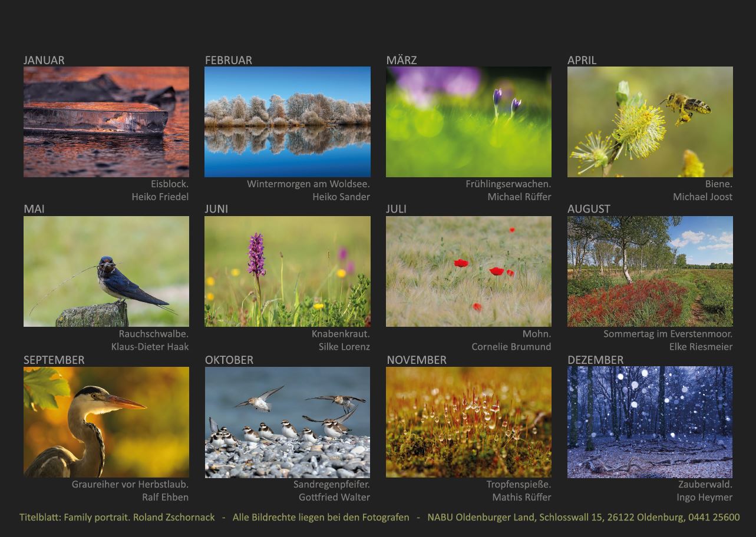Screen dimensions: 756x537
Task: Click caption 'Wintermorgen am Woldsee.'
Action: point(308,184)
